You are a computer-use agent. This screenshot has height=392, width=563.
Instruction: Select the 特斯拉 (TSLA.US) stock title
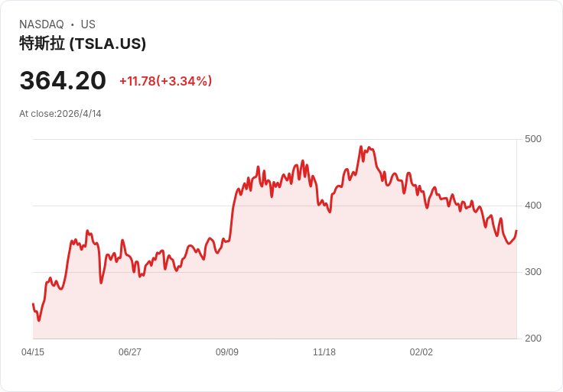[x=83, y=44]
